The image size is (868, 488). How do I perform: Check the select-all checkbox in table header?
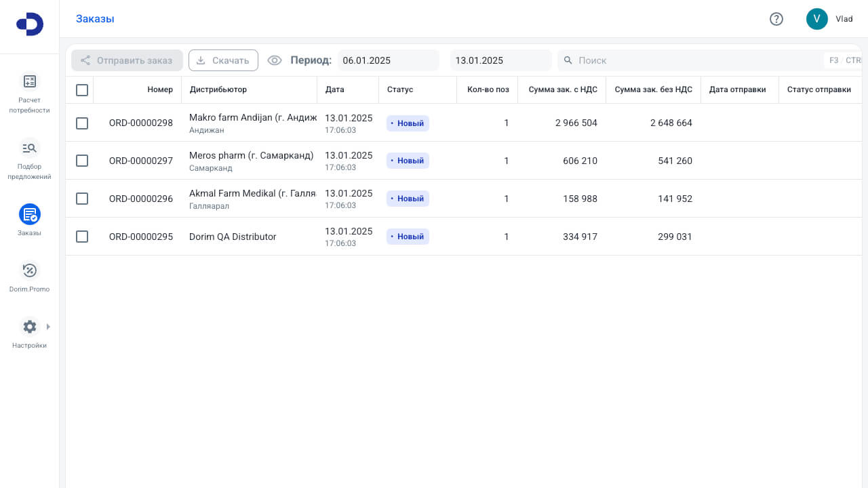coord(82,89)
